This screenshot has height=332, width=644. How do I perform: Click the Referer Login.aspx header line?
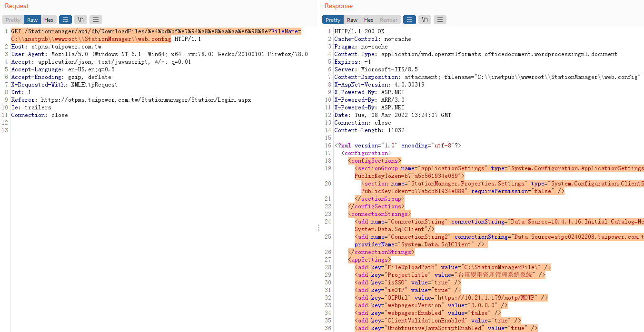131,100
